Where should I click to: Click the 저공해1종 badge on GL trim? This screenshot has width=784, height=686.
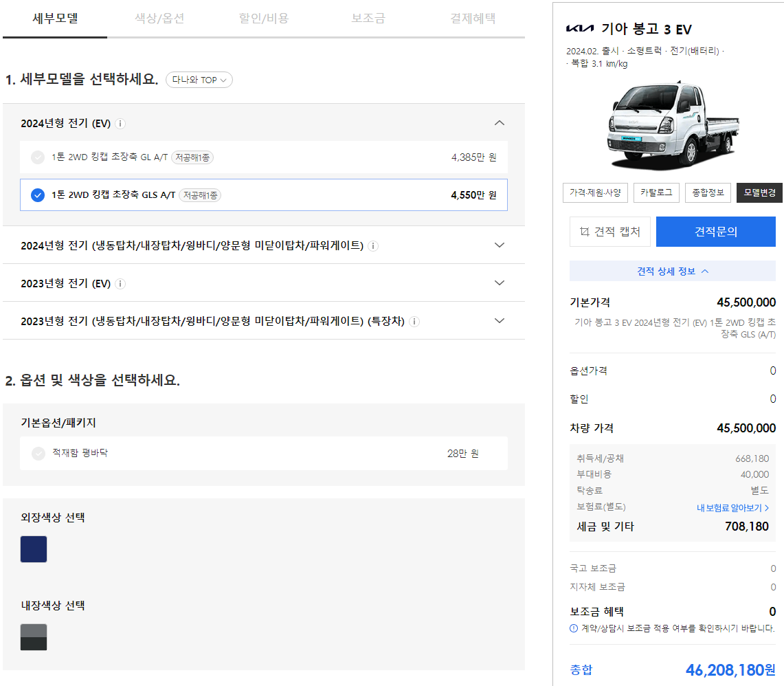(x=192, y=157)
